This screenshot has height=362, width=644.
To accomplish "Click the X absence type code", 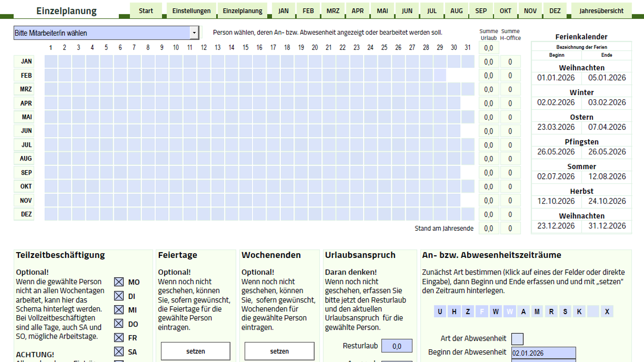I will tap(607, 312).
